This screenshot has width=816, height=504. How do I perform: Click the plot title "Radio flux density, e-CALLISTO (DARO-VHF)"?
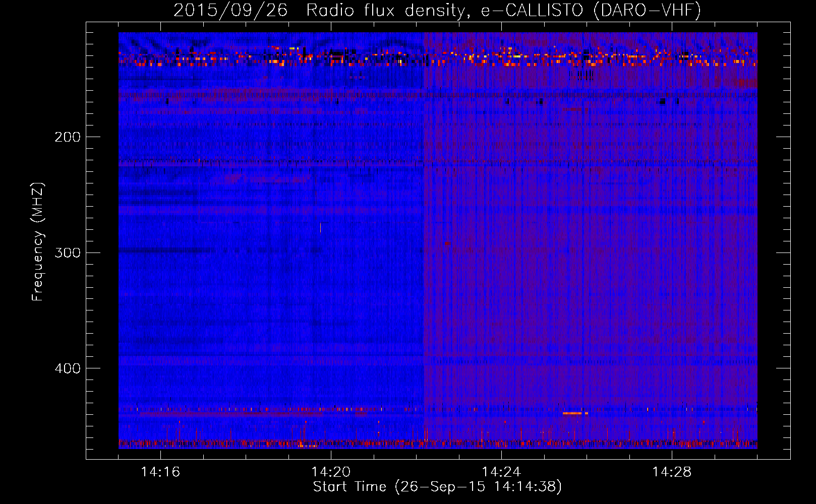tap(503, 10)
